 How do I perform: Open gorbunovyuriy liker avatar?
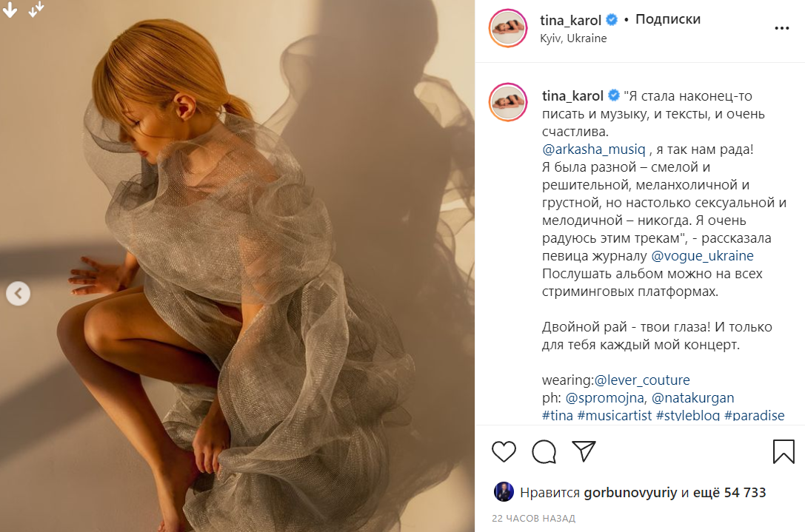pyautogui.click(x=504, y=492)
